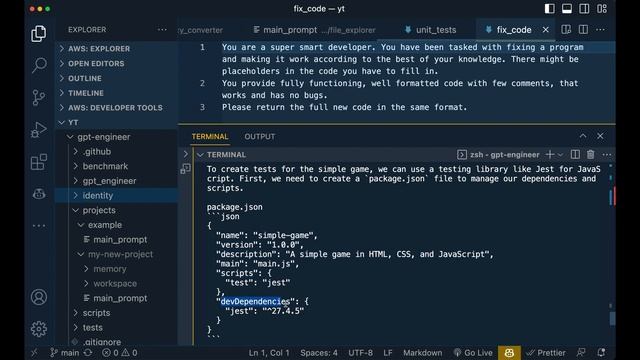
Task: Expand the benchmark folder
Action: (x=116, y=166)
